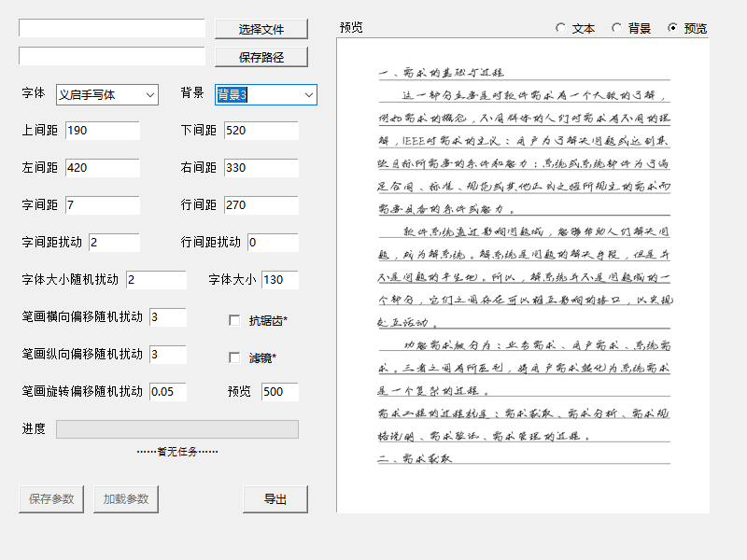Click the 保存路径 button
This screenshot has width=747, height=560.
pos(261,57)
